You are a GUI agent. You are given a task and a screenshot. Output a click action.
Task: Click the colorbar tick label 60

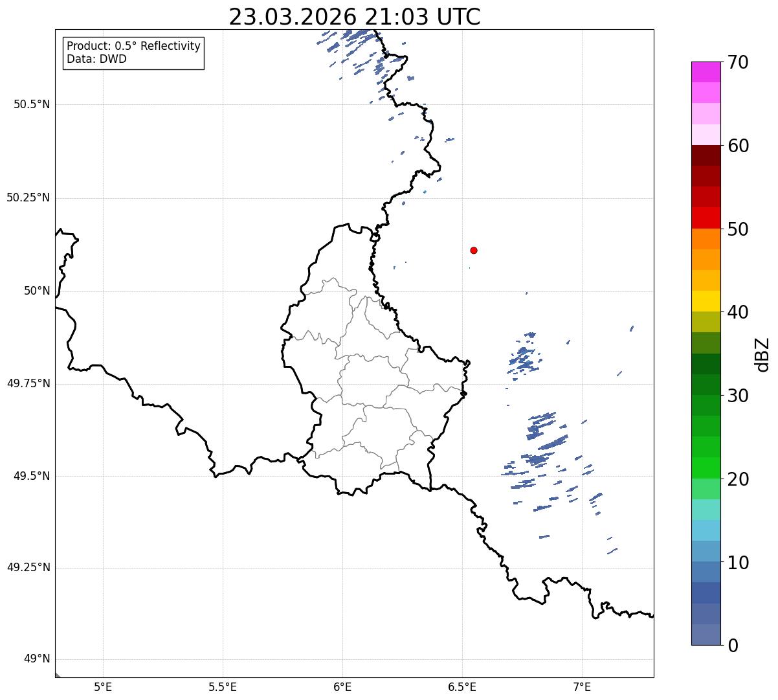[x=738, y=146]
